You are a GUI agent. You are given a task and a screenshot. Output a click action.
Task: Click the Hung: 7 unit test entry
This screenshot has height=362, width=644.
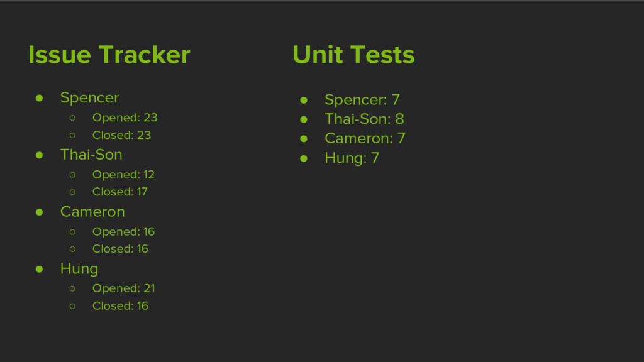pos(352,158)
